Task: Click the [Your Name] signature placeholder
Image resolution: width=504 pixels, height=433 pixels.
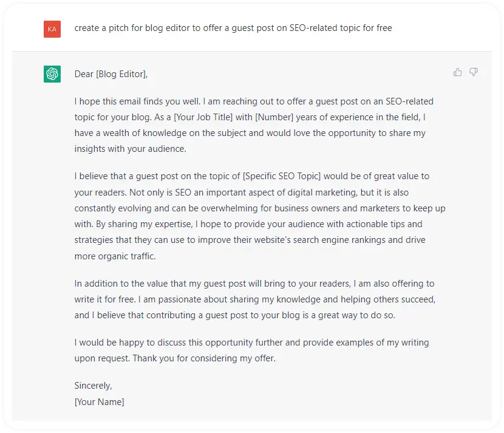Action: click(x=100, y=402)
